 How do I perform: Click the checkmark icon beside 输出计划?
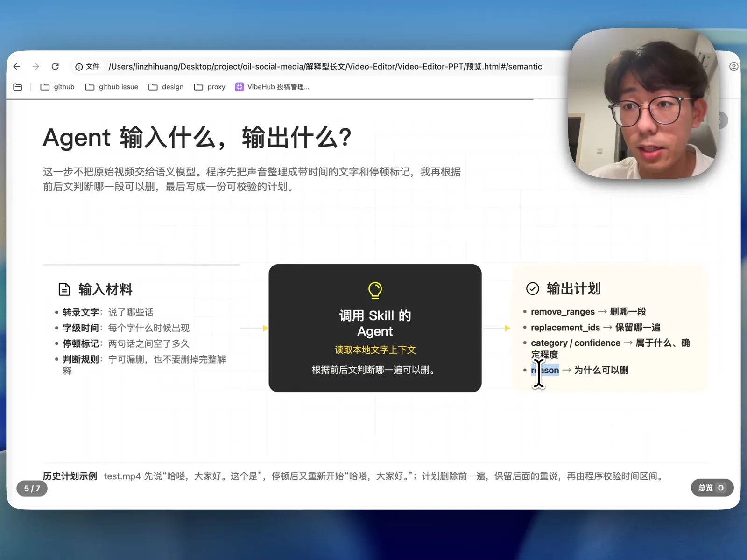[532, 289]
